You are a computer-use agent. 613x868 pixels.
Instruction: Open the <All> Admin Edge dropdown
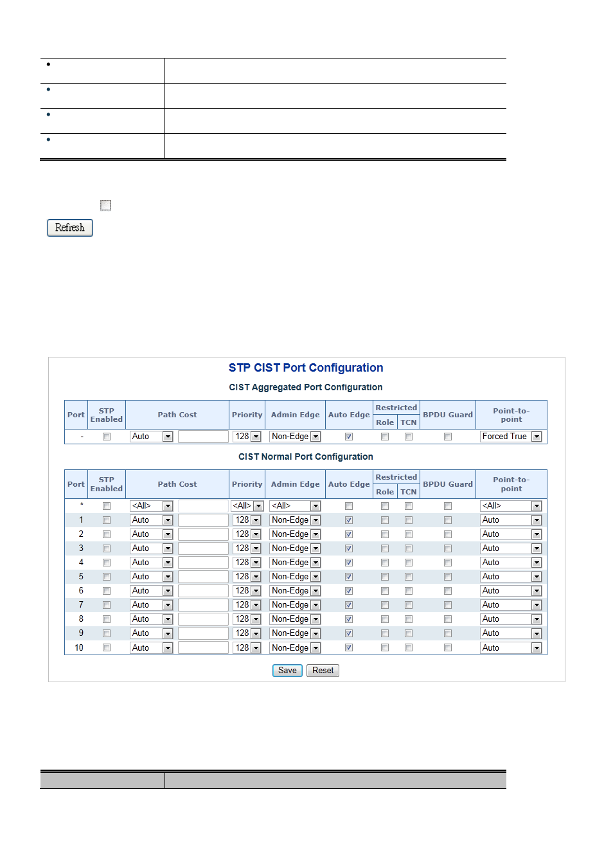click(295, 506)
